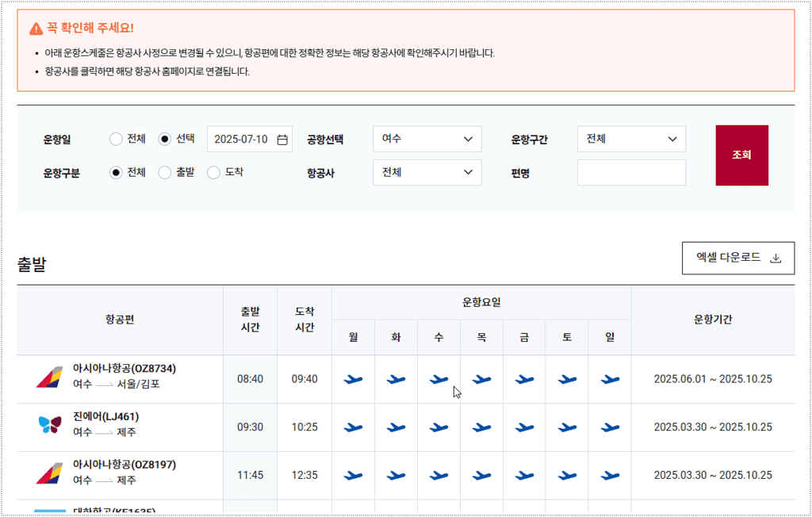Click the Asiana Airlines logo for OZ8734
The width and height of the screenshot is (812, 517).
coord(49,377)
